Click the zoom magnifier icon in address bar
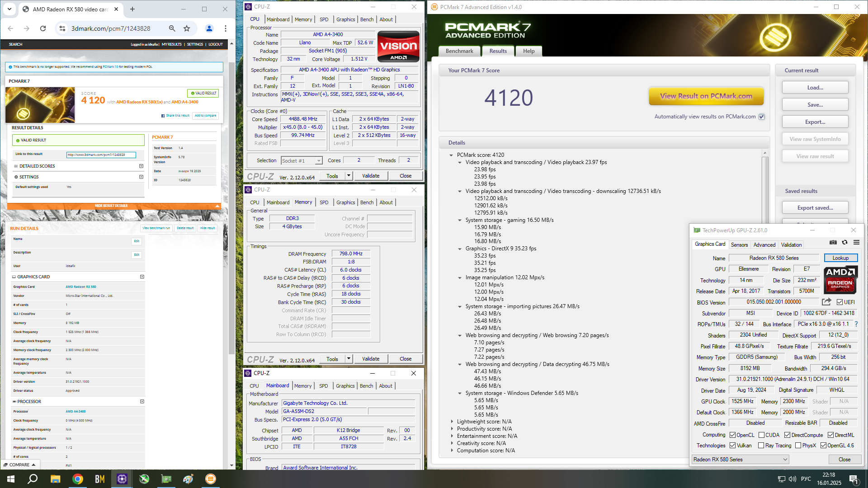This screenshot has height=488, width=868. pyautogui.click(x=172, y=28)
